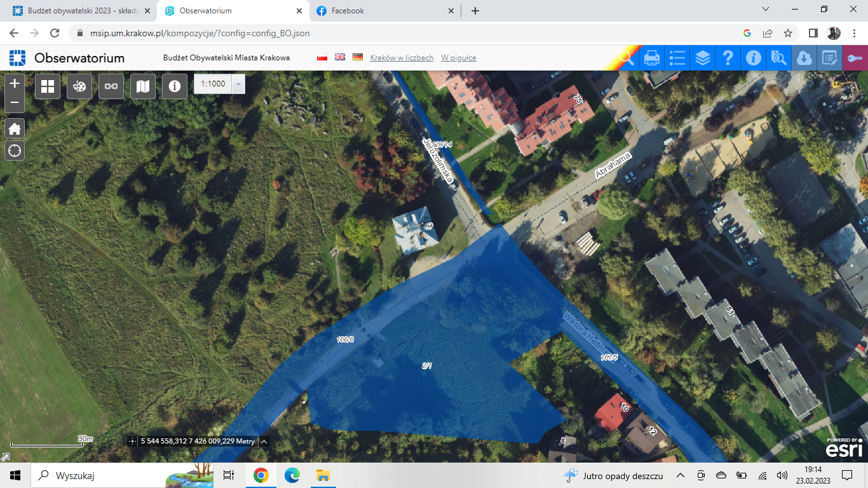Open the 1:1000 scale dropdown
868x488 pixels.
(238, 84)
